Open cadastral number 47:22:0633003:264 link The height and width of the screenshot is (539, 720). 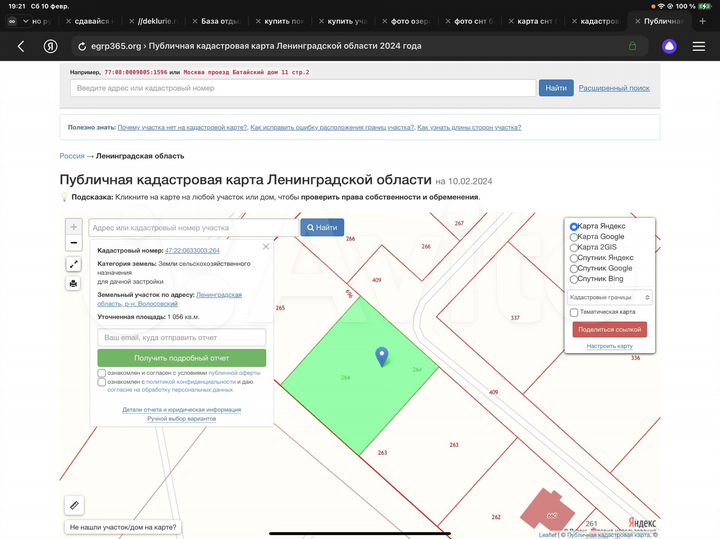(192, 250)
